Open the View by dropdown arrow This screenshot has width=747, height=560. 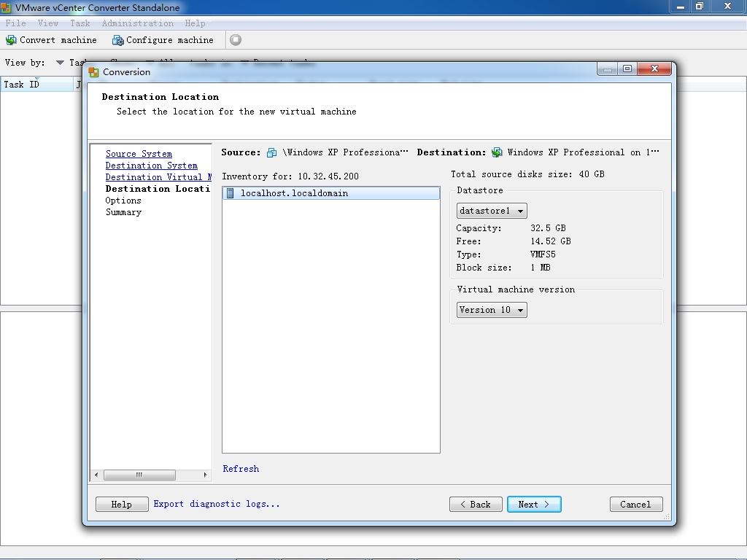pyautogui.click(x=60, y=63)
